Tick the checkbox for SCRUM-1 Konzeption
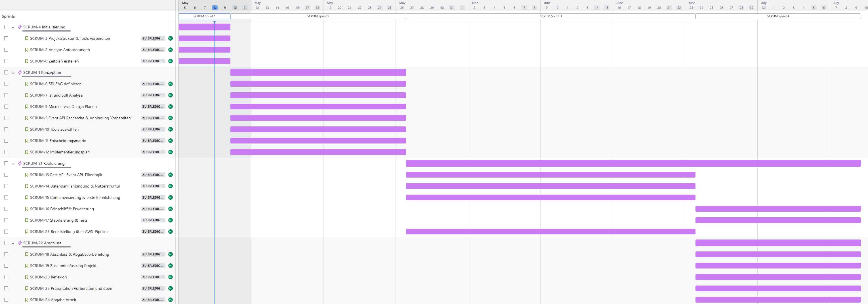The width and height of the screenshot is (868, 304). pos(6,72)
